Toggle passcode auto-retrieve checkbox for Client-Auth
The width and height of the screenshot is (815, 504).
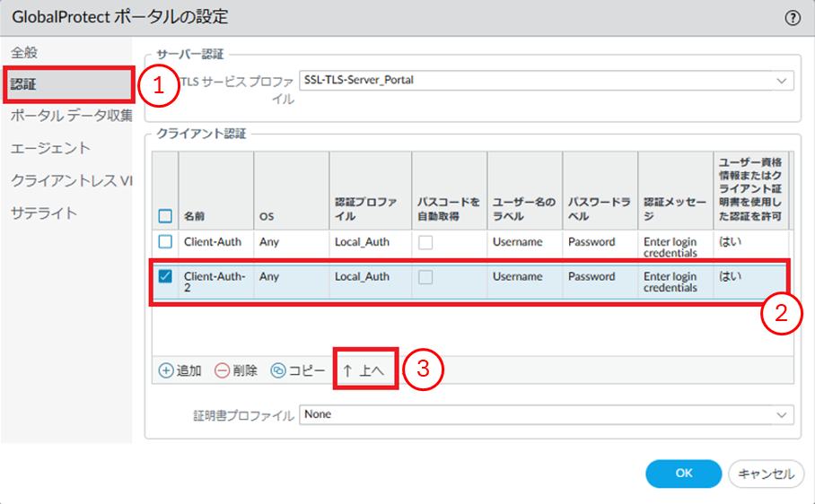425,242
